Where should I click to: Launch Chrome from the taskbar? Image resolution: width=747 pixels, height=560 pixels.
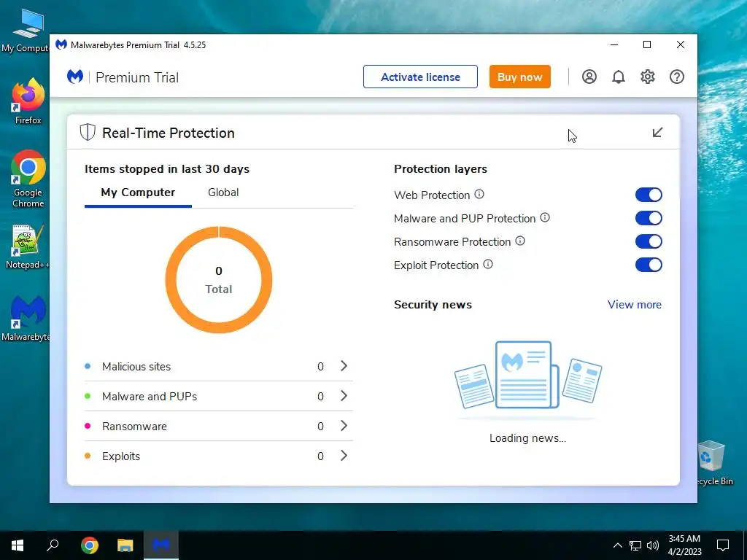click(x=89, y=545)
